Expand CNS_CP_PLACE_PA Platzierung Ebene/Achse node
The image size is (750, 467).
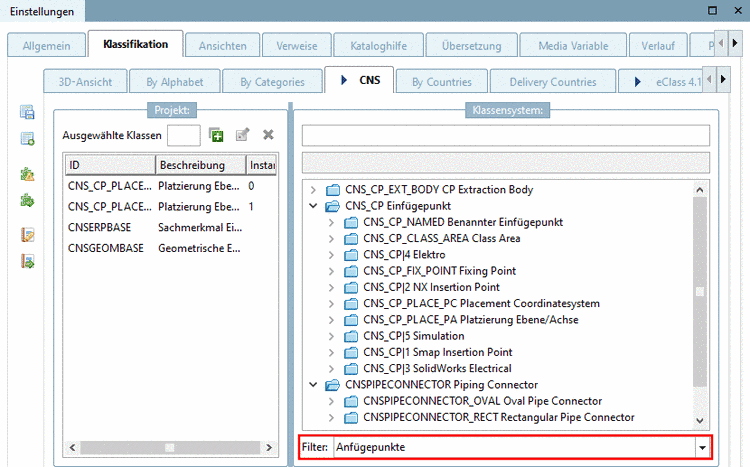(331, 320)
